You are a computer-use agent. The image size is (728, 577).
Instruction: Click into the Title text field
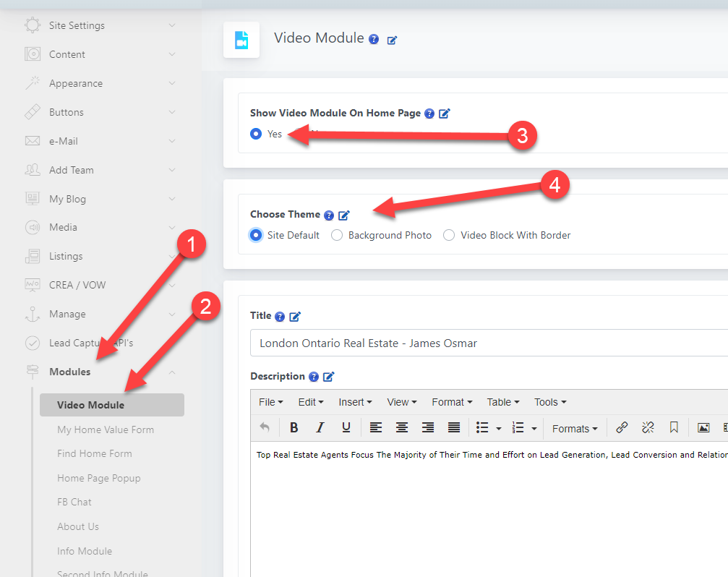tap(484, 343)
